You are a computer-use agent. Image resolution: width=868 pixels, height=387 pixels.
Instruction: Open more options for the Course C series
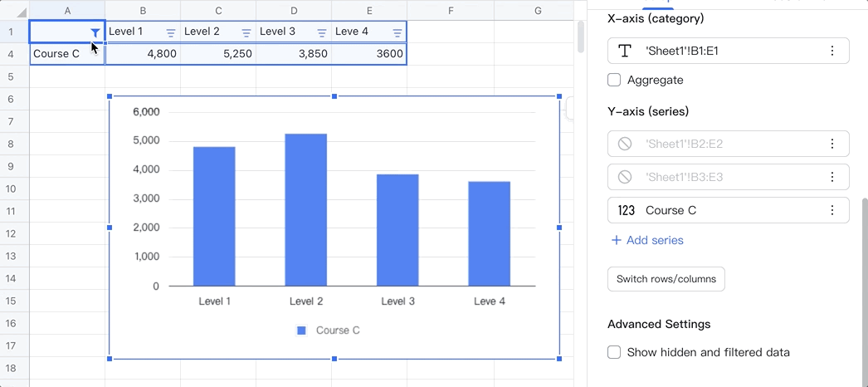click(x=831, y=210)
